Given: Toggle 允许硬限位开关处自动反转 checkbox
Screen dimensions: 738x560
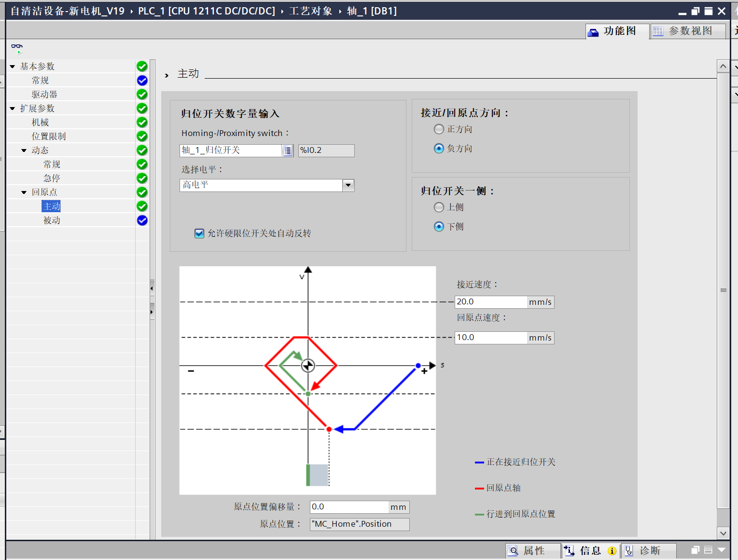Looking at the screenshot, I should pyautogui.click(x=199, y=233).
